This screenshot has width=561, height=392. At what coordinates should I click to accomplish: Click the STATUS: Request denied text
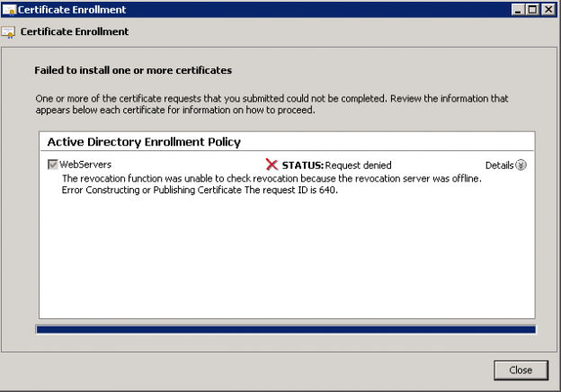pos(336,165)
